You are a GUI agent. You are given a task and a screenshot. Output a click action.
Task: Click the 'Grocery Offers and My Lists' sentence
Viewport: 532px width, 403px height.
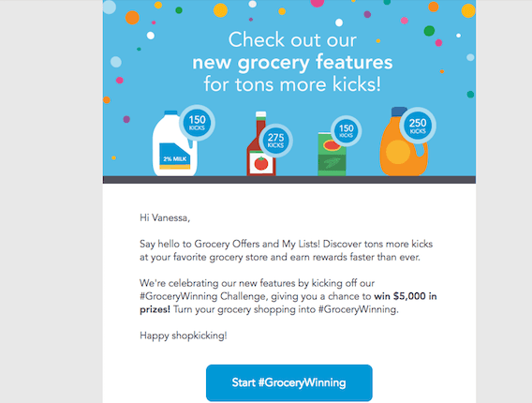pos(258,244)
